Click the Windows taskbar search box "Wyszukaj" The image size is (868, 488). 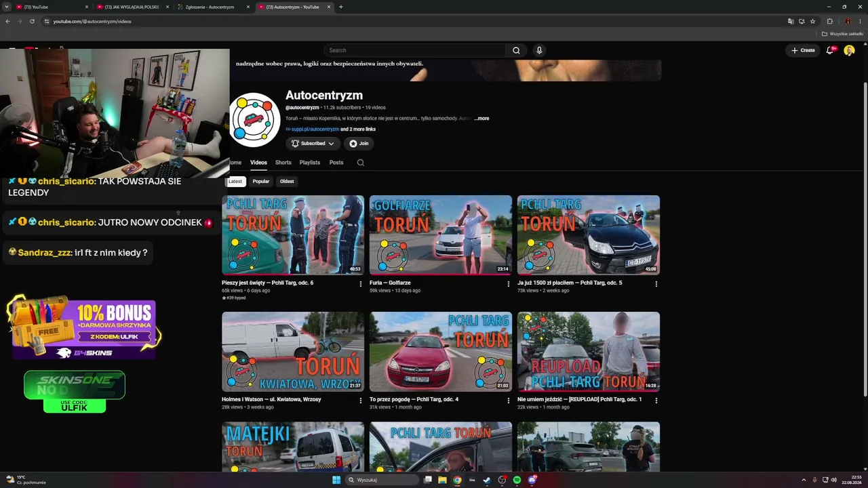pos(381,480)
